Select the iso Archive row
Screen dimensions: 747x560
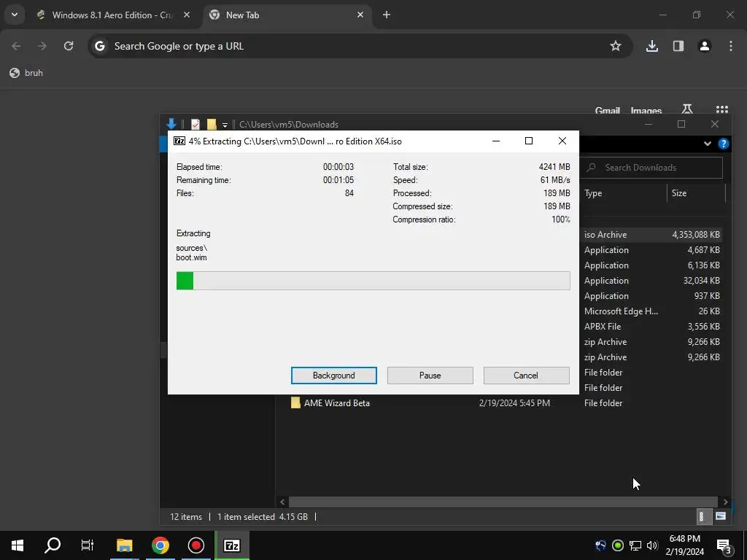(651, 234)
